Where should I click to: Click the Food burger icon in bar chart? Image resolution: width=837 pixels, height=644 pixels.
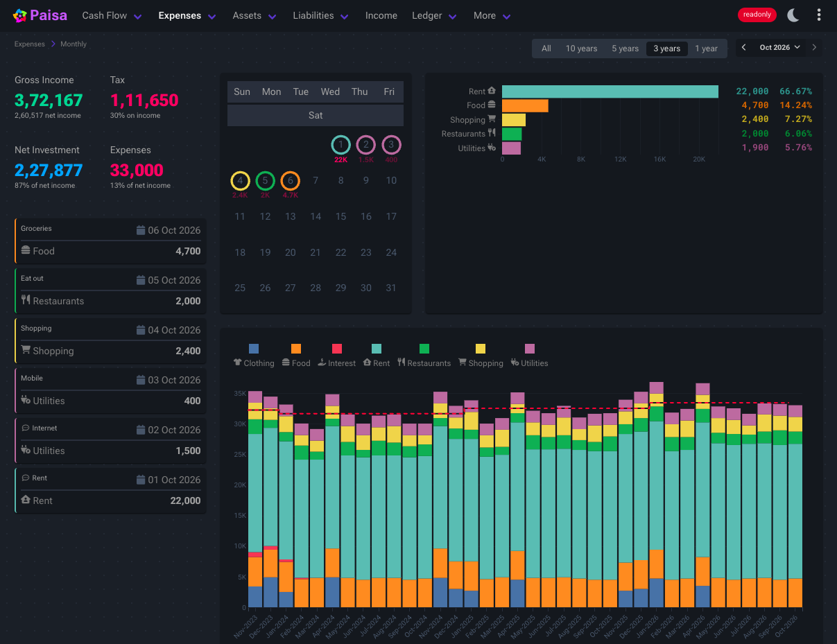click(492, 105)
